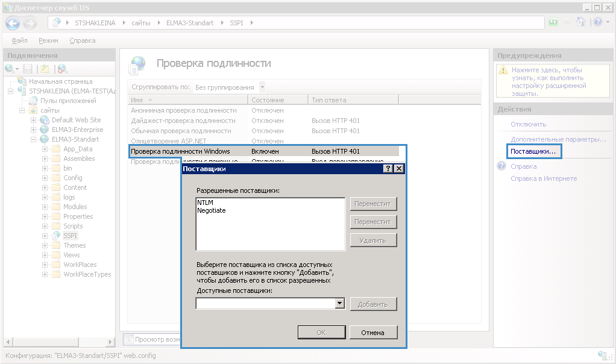Click the Up folder icon in Connections toolbar
616x364 pixels.
pos(45,69)
